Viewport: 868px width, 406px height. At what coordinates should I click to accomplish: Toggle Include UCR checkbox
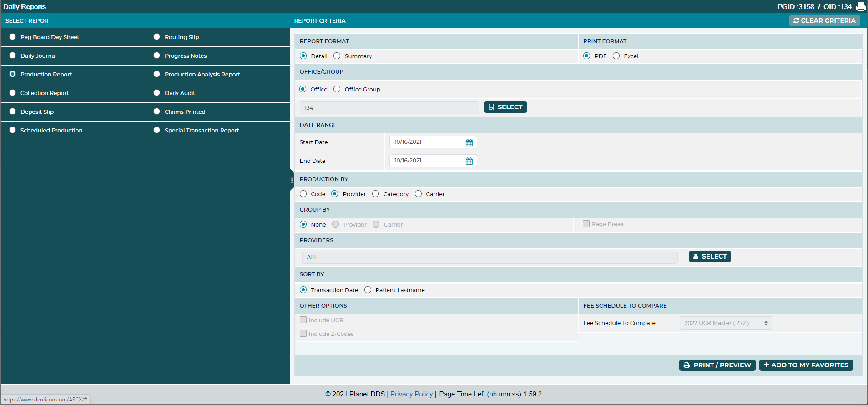303,320
